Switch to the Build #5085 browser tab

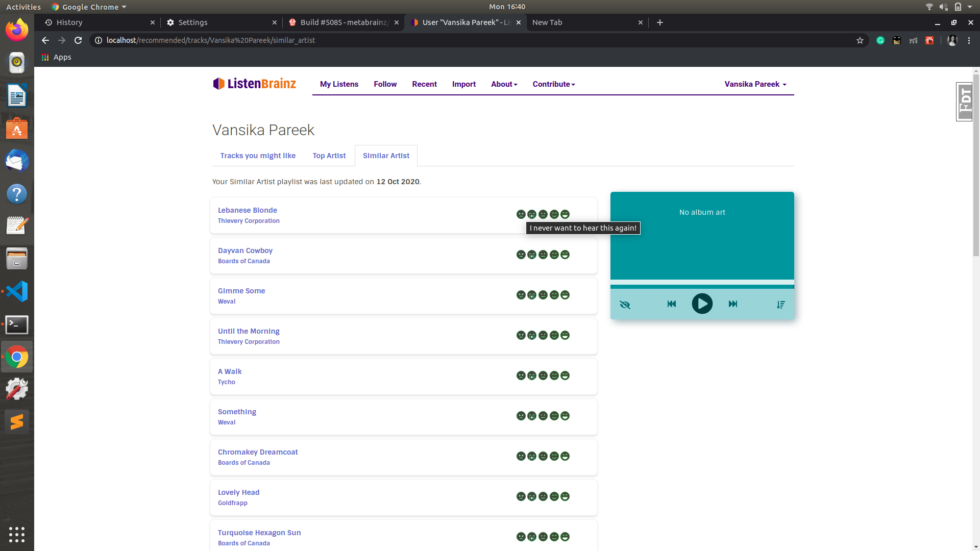coord(343,22)
